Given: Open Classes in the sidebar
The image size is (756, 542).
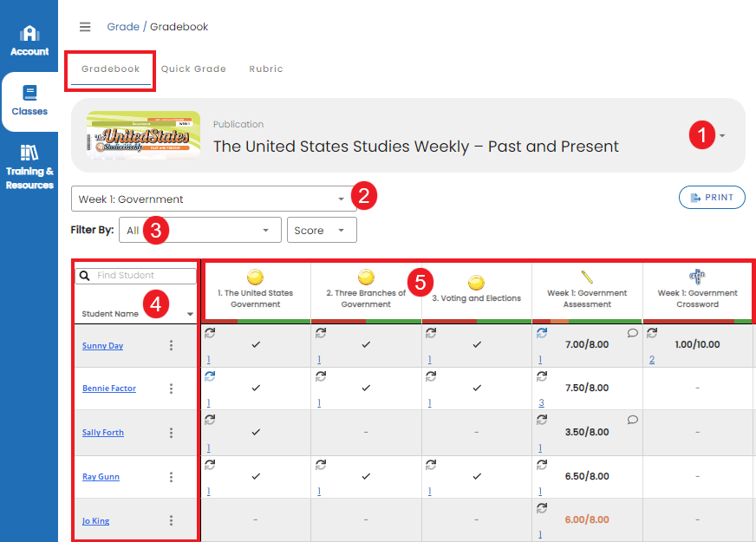Looking at the screenshot, I should tap(29, 101).
